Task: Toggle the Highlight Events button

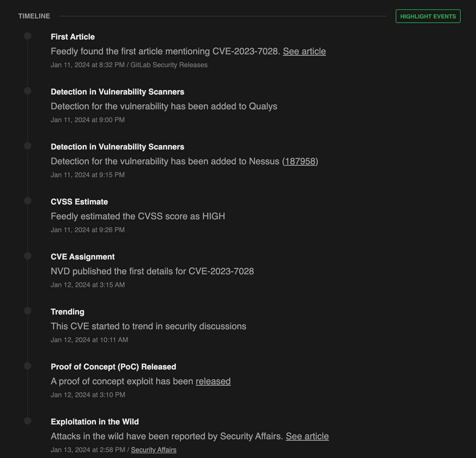Action: pyautogui.click(x=428, y=16)
